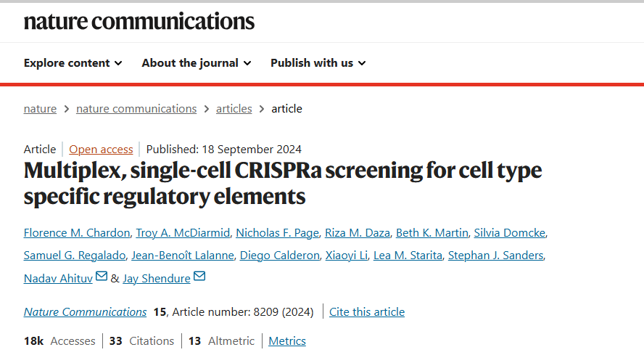This screenshot has height=355, width=644.
Task: Open the Nature Communications journal link
Action: point(85,312)
